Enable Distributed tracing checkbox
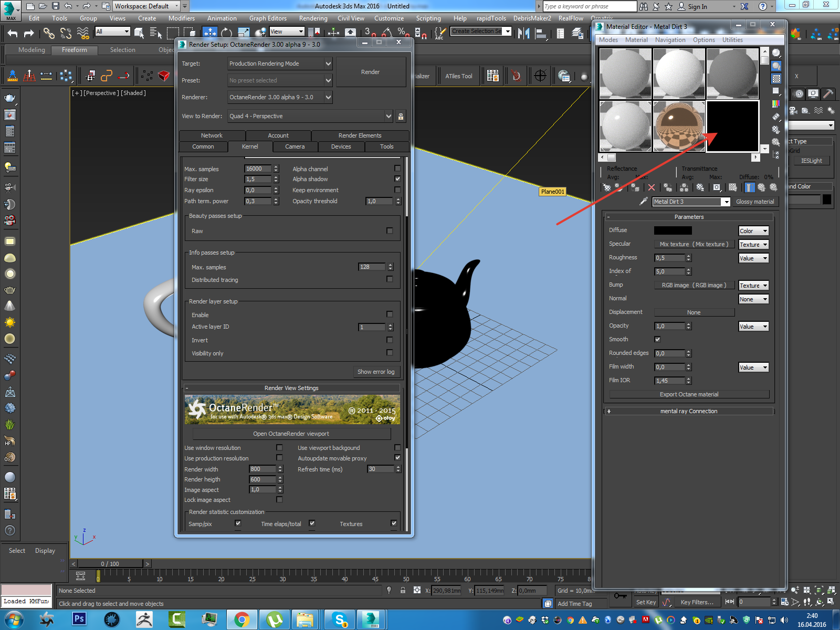 pos(390,279)
